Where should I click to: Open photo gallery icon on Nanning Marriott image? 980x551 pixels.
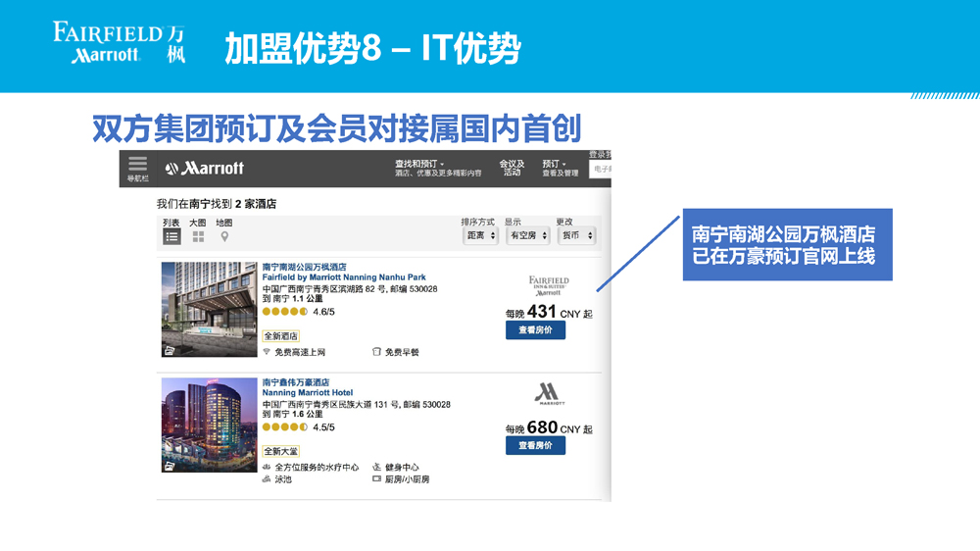click(x=169, y=466)
